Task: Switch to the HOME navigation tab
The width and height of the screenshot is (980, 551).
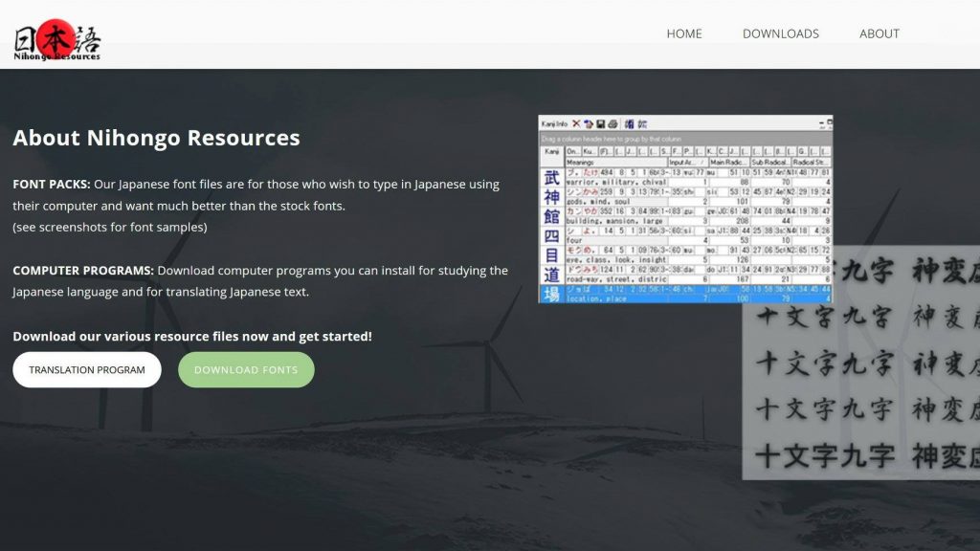Action: (x=684, y=33)
